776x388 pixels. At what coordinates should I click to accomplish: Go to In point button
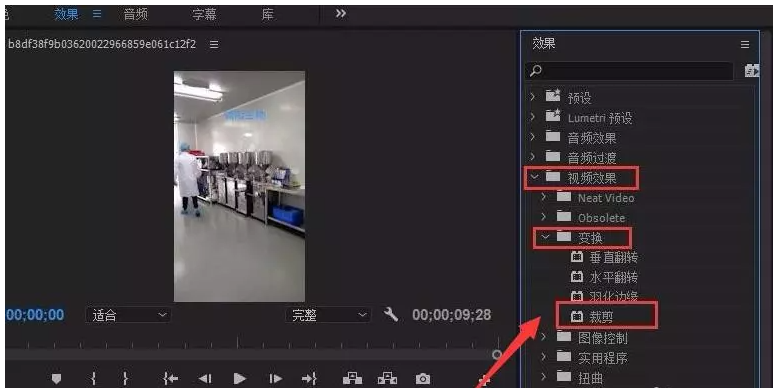(x=171, y=379)
